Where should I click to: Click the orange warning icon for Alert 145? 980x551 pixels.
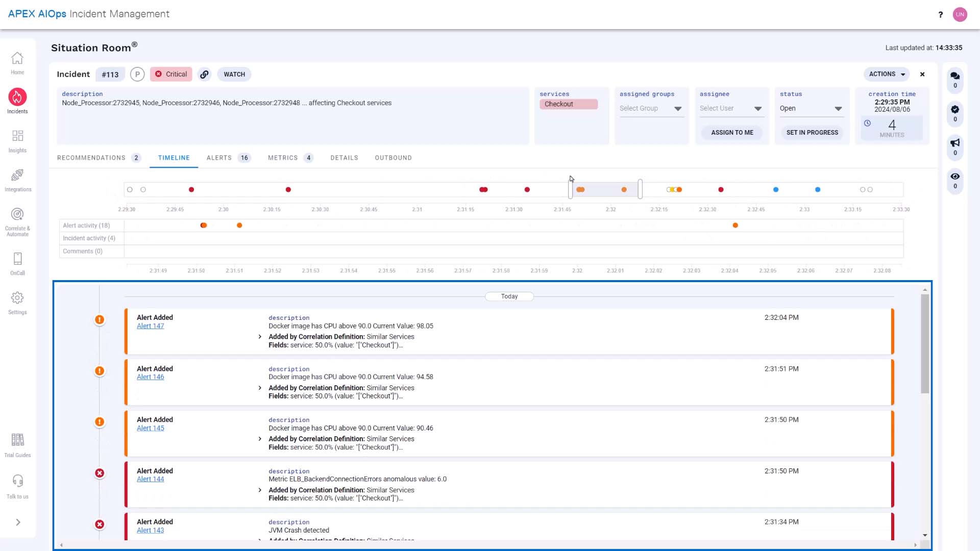[x=100, y=422]
